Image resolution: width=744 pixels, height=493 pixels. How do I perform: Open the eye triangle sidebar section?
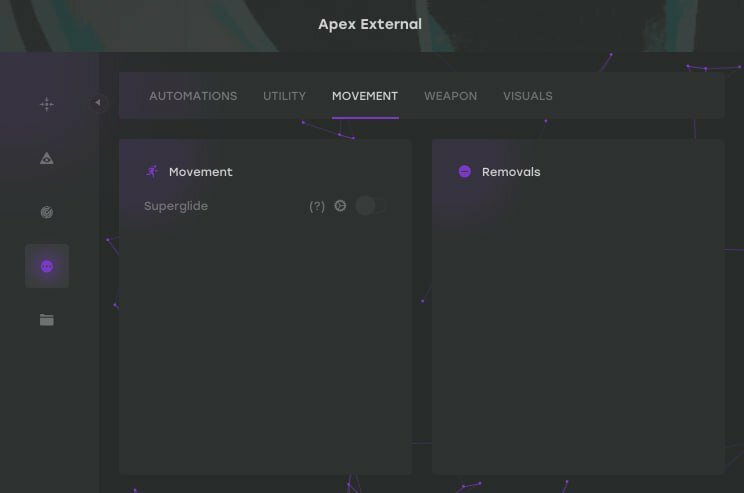click(x=46, y=158)
